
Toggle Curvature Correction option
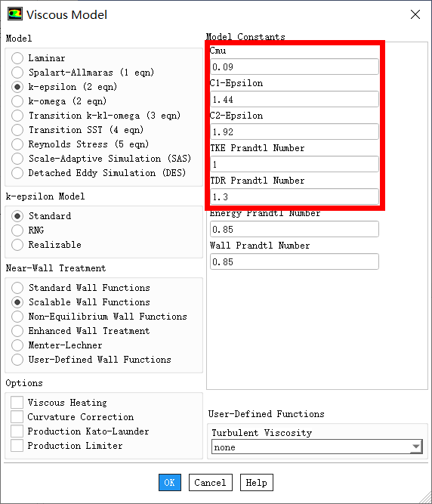(x=17, y=417)
